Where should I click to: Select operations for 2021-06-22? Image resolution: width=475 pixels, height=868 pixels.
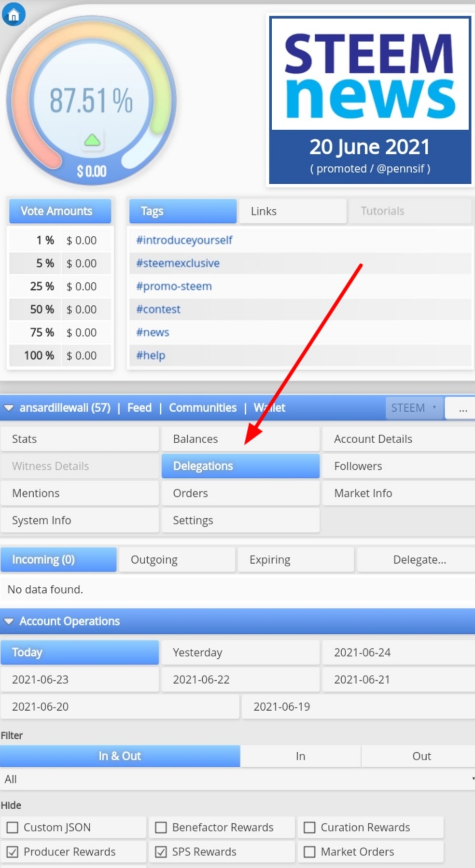[x=240, y=679]
